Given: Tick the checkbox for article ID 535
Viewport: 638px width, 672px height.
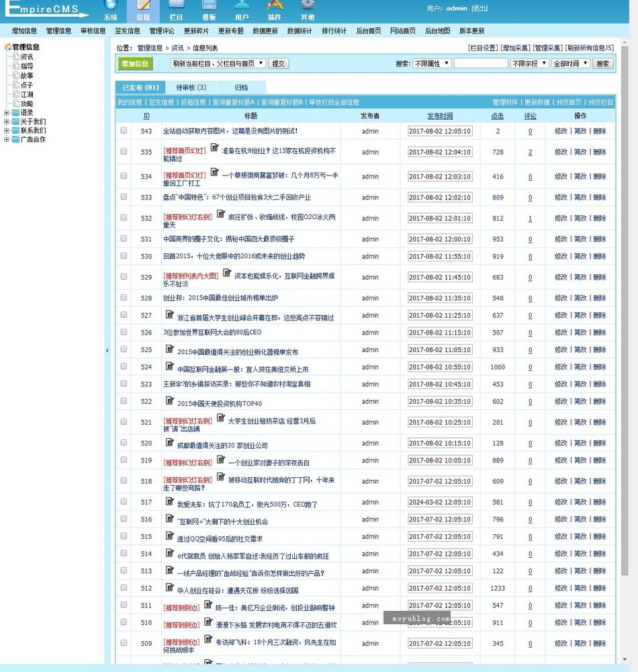Looking at the screenshot, I should 124,151.
